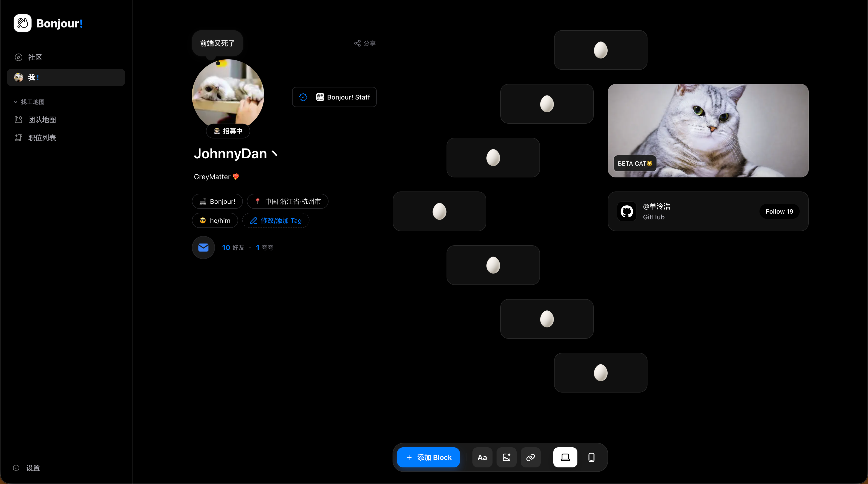This screenshot has width=868, height=484.
Task: Open the 10 好友 friends list
Action: coord(233,248)
